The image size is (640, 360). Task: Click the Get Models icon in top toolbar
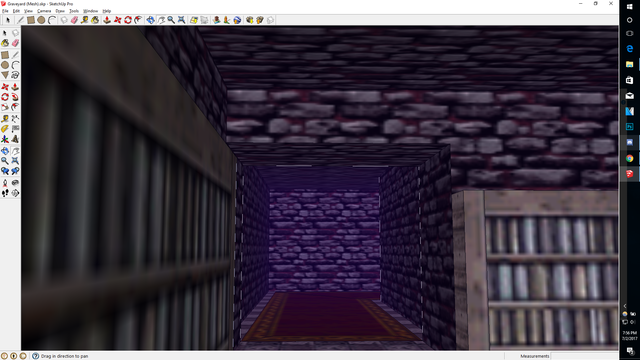249,20
